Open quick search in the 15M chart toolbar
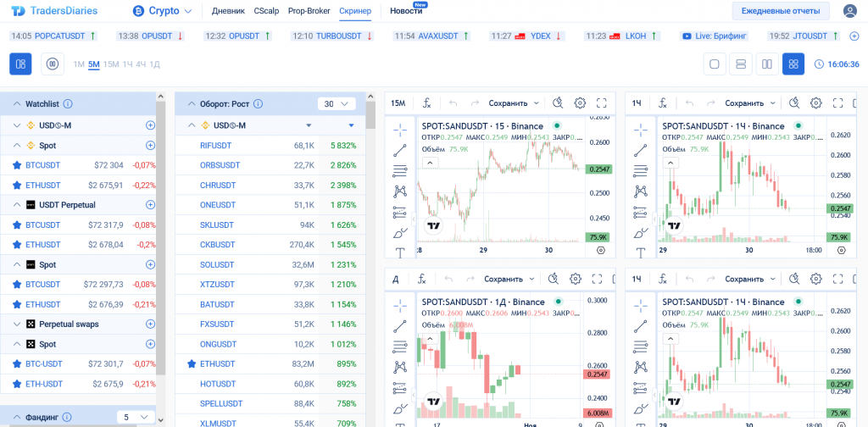 pos(558,103)
